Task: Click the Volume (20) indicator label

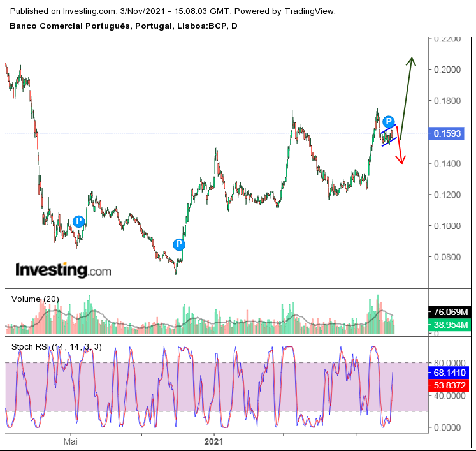Action: tap(35, 299)
